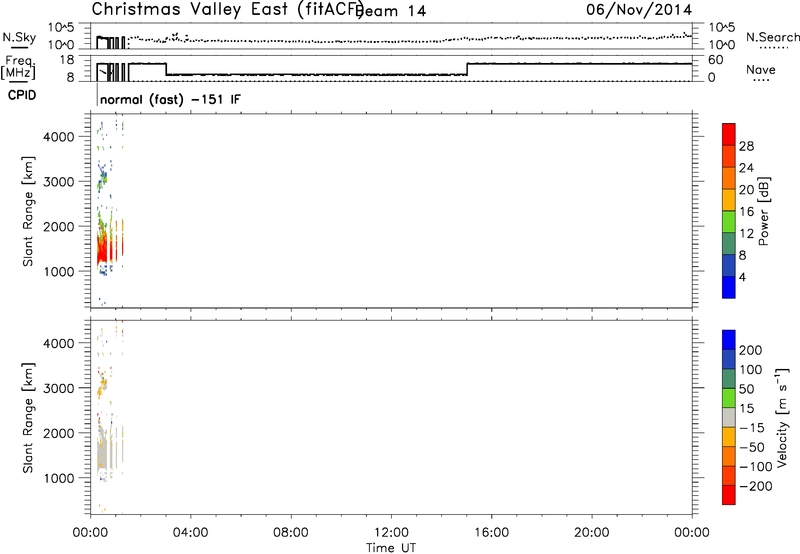Click the "16:00" time tick label

click(491, 533)
